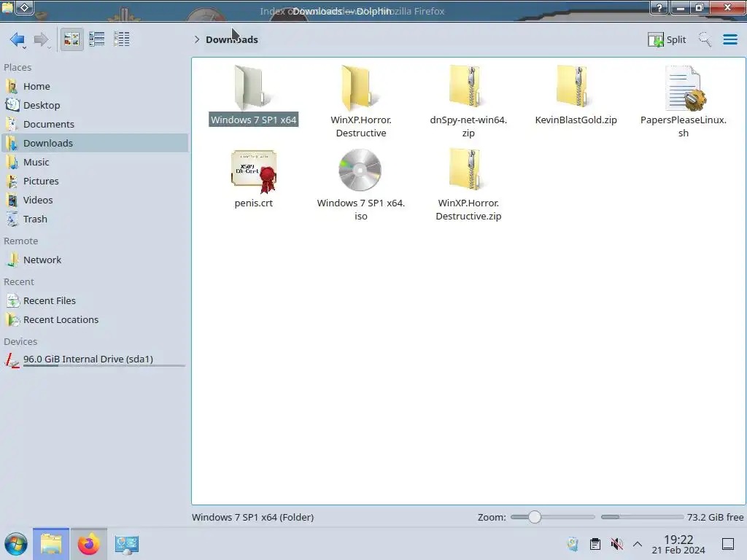
Task: Select dnSpy-net-win64.zip archive icon
Action: pyautogui.click(x=468, y=87)
